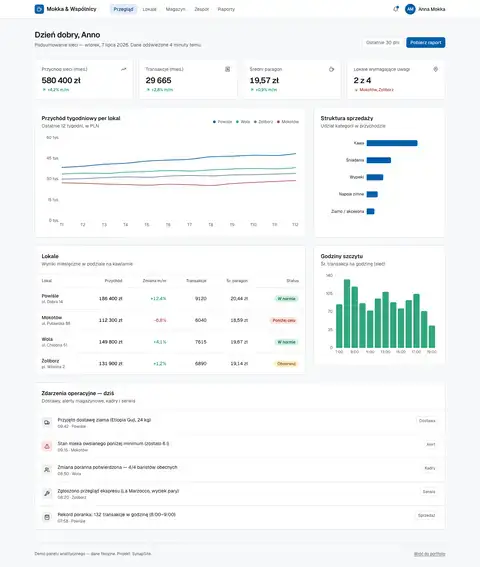Click the Mokotów, Żoliborz red text
480x567 pixels.
[x=377, y=90]
